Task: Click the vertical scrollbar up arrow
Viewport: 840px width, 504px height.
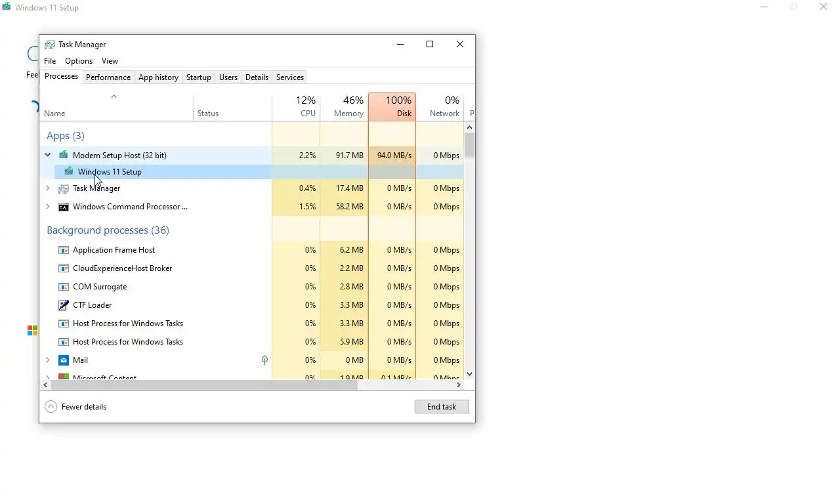Action: (470, 127)
